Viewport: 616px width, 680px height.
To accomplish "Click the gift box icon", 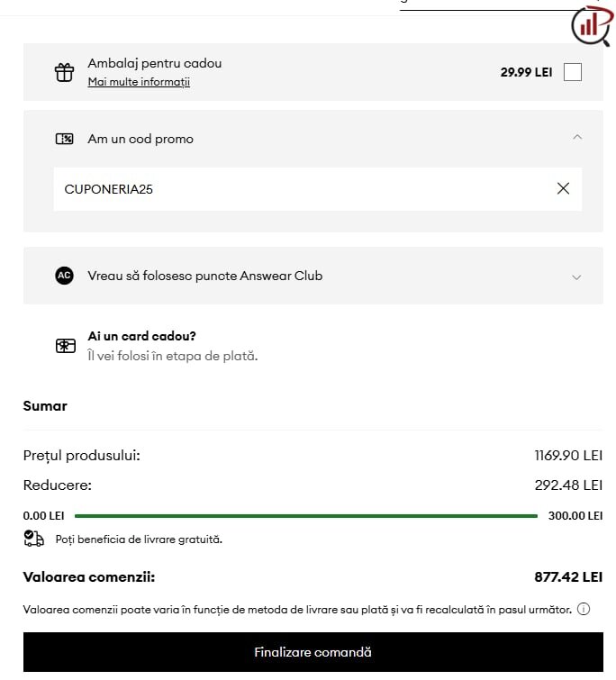I will [x=64, y=72].
